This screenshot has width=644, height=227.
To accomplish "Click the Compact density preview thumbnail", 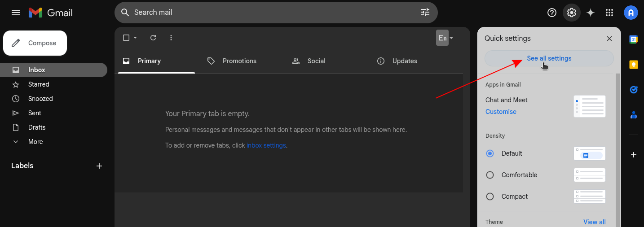I will pos(590,196).
